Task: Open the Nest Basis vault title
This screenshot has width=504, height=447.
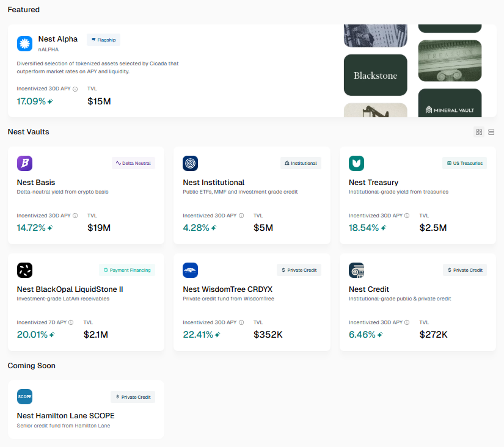Action: click(36, 183)
